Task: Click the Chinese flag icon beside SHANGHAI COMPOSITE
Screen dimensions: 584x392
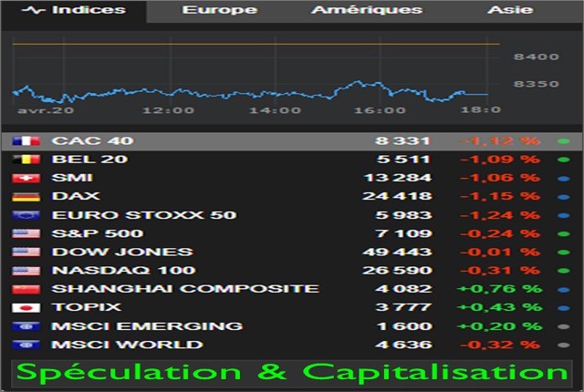Action: pyautogui.click(x=23, y=289)
